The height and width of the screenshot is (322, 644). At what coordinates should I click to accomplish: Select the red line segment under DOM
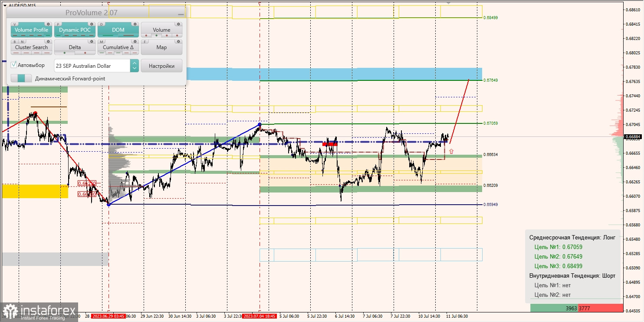[x=128, y=36]
